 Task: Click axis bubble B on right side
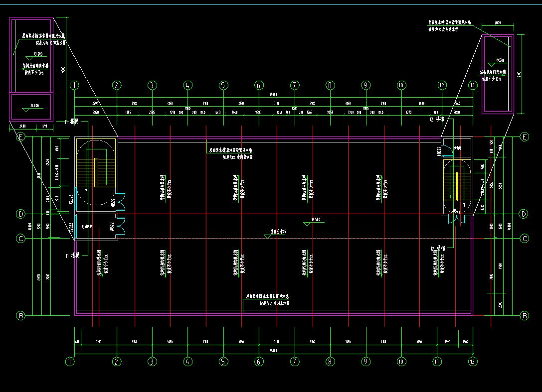(x=524, y=315)
